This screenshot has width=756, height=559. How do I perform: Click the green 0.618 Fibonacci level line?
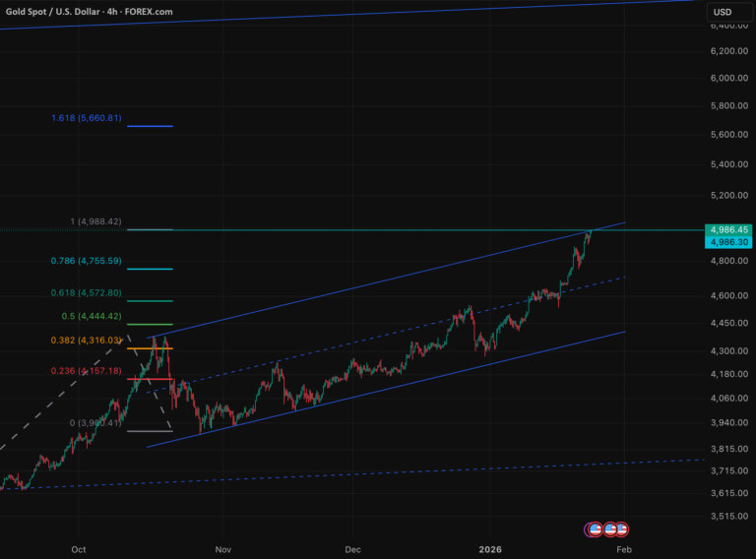tap(150, 301)
